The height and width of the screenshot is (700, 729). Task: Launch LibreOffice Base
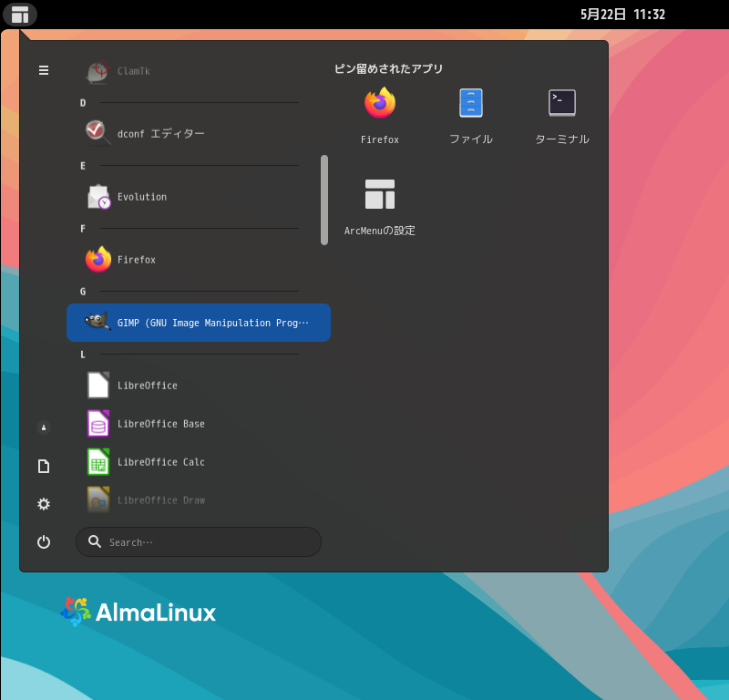[x=199, y=424]
